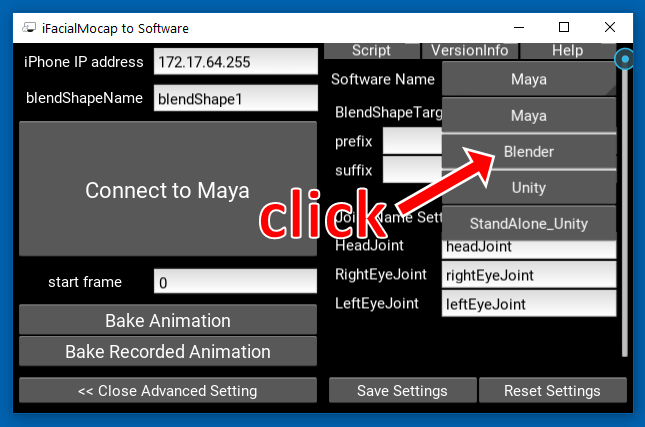Maximize the iFacialMocap window
The image size is (645, 427).
pyautogui.click(x=564, y=28)
